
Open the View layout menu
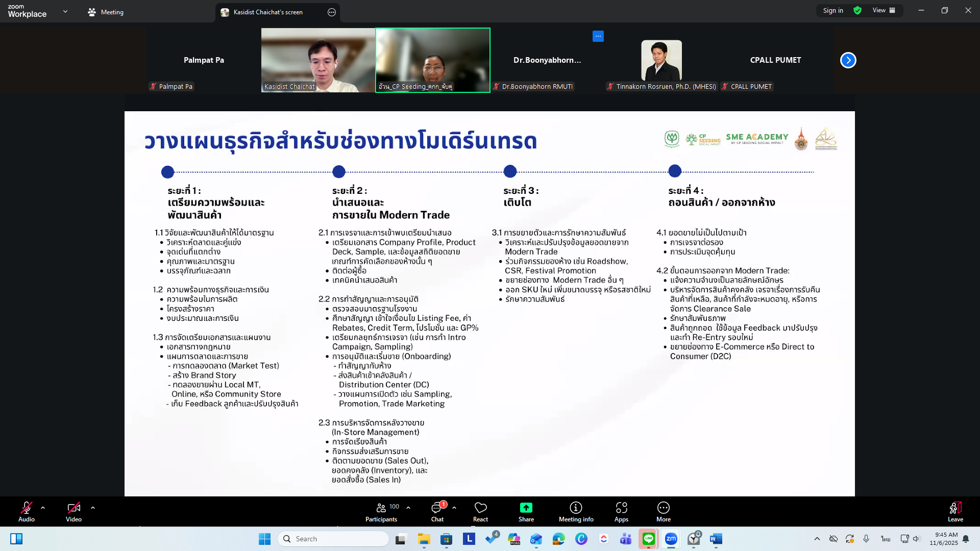pyautogui.click(x=884, y=11)
